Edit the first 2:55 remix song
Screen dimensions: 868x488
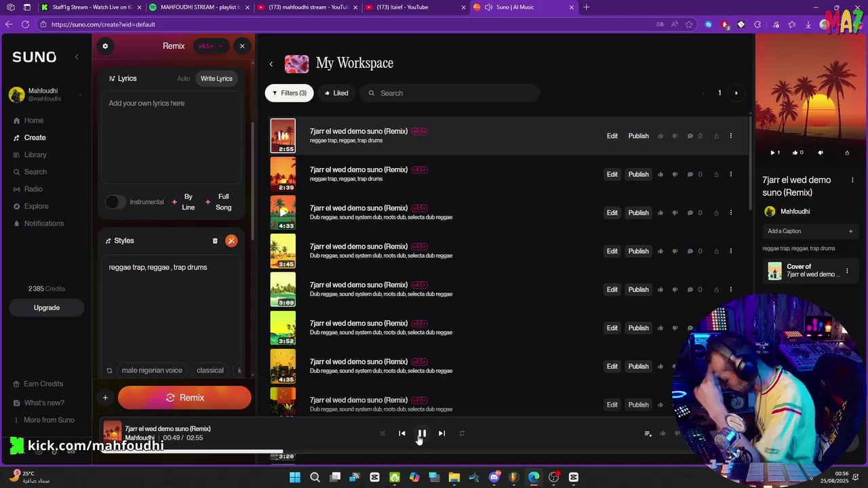[x=612, y=136]
